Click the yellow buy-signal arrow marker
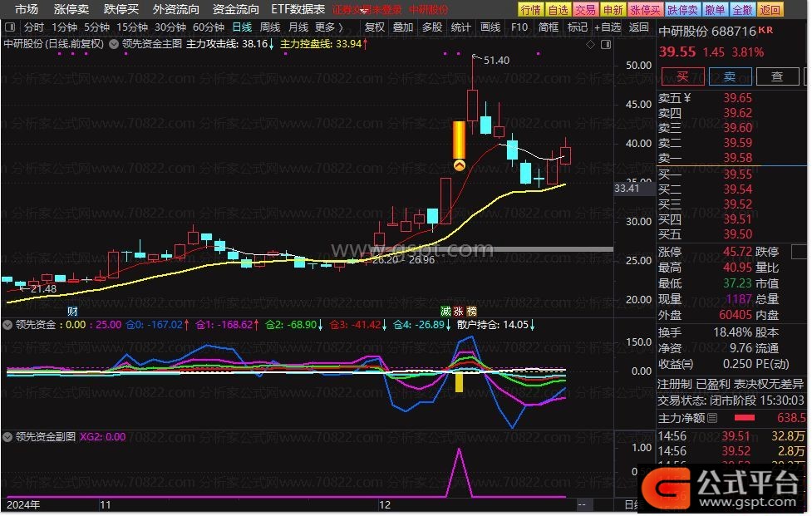This screenshot has width=812, height=516. pos(460,165)
